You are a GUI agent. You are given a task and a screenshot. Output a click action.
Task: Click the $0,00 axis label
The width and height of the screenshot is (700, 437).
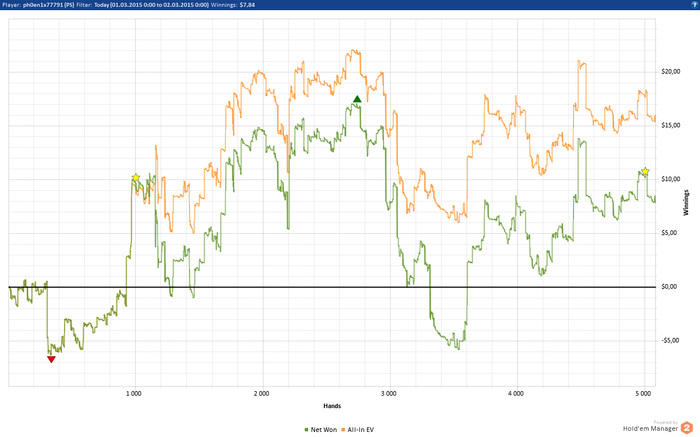click(669, 287)
